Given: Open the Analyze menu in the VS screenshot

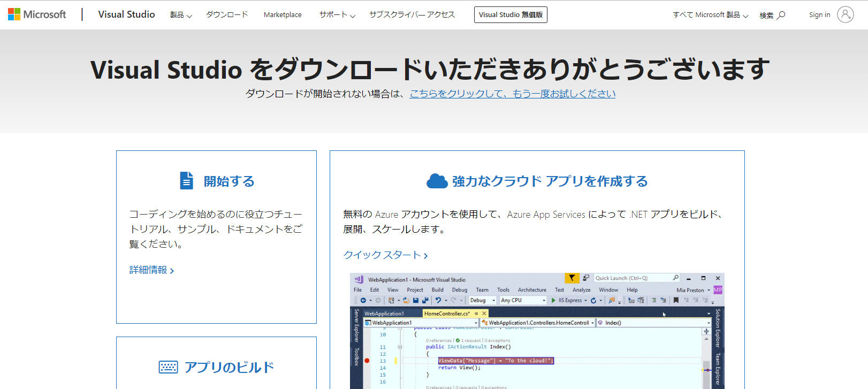Looking at the screenshot, I should 582,290.
